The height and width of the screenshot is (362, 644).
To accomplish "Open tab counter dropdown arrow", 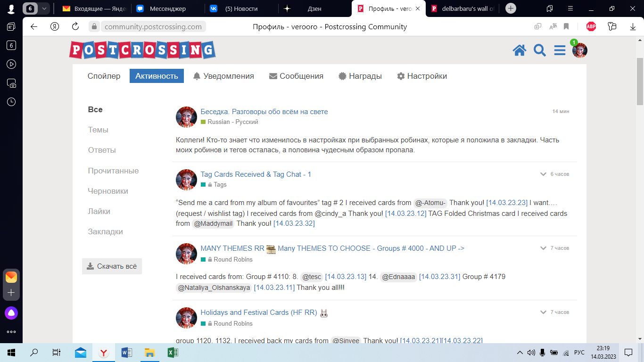I will point(44,8).
